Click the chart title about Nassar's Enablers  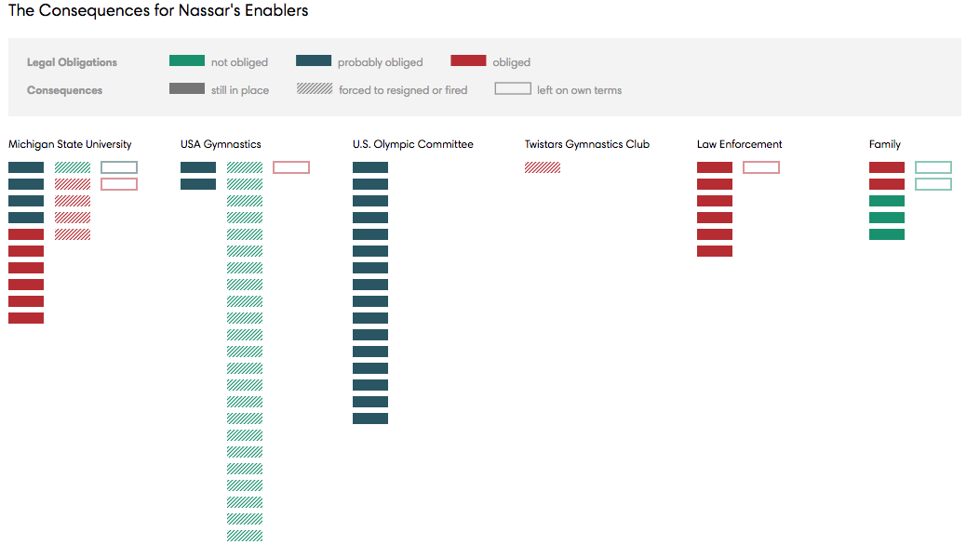(x=158, y=11)
